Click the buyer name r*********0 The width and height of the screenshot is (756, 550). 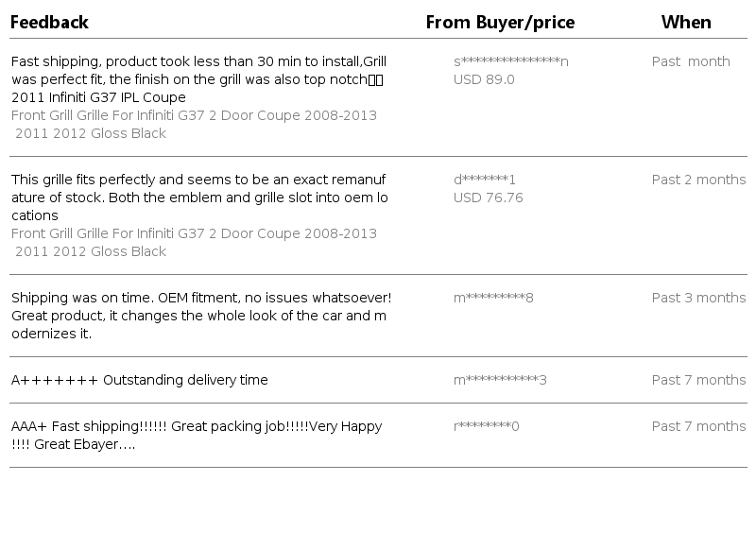[x=487, y=426]
